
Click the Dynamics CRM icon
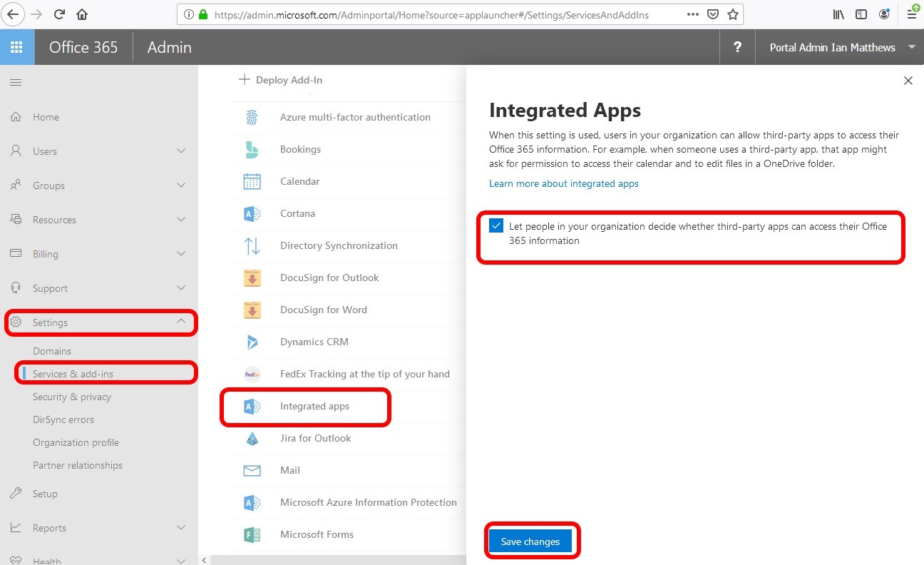click(x=252, y=342)
